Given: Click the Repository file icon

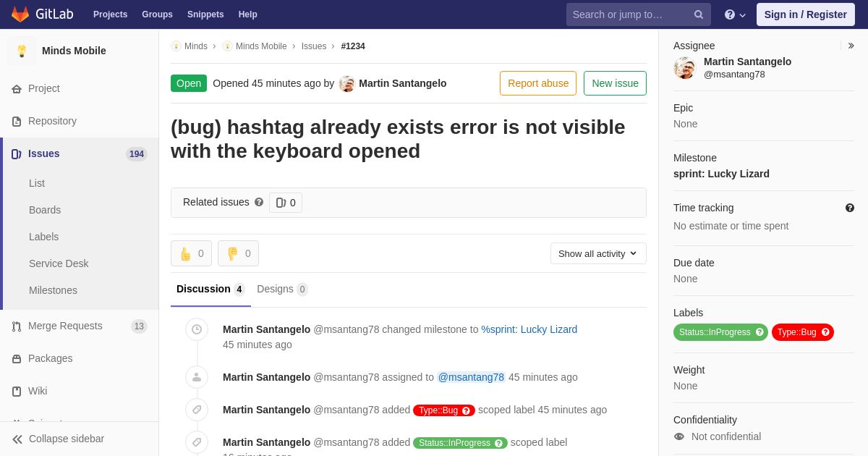Looking at the screenshot, I should tap(17, 122).
